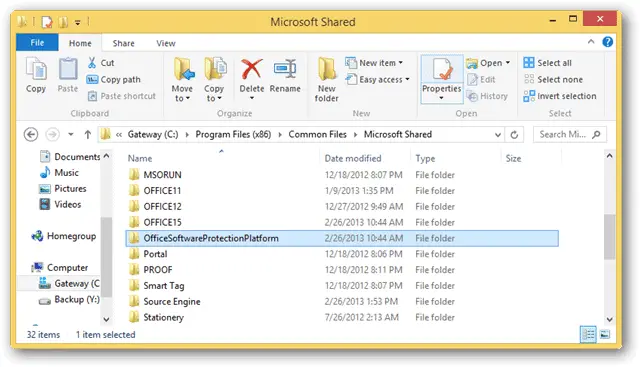Click the Forward navigation arrow

(x=52, y=134)
